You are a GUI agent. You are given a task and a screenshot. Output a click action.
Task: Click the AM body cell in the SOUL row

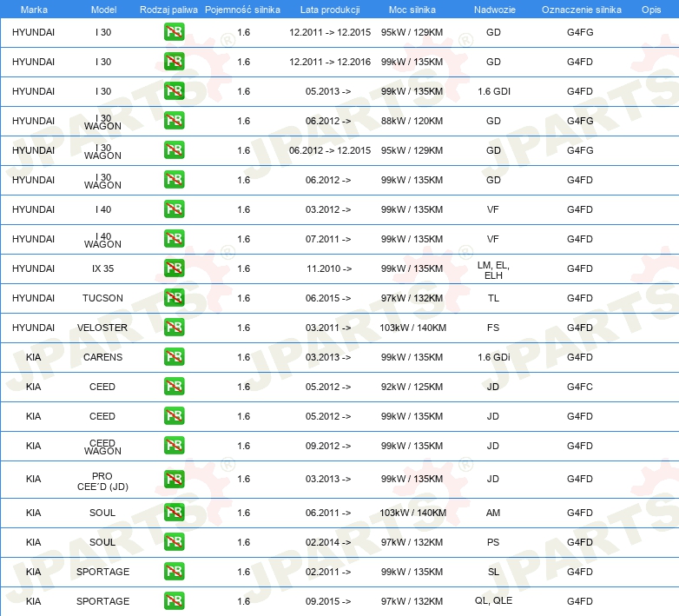click(x=493, y=513)
